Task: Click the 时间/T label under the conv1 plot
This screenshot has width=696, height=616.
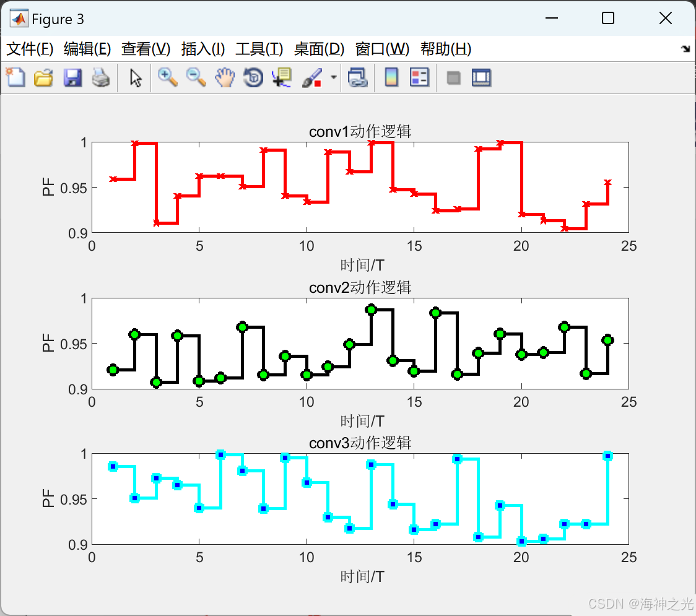Action: click(x=362, y=266)
